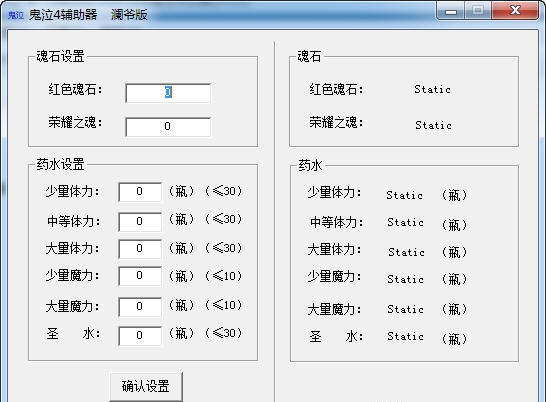Click the 中等体力 label in 药水设置

[x=74, y=221]
